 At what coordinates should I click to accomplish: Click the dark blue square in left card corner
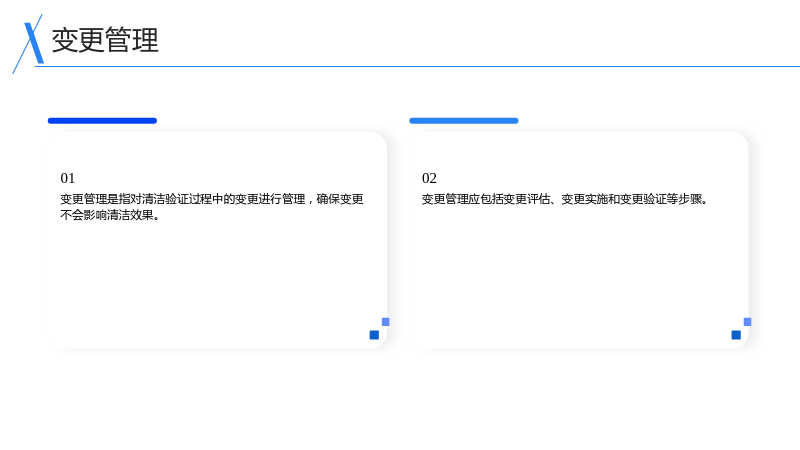(x=374, y=335)
